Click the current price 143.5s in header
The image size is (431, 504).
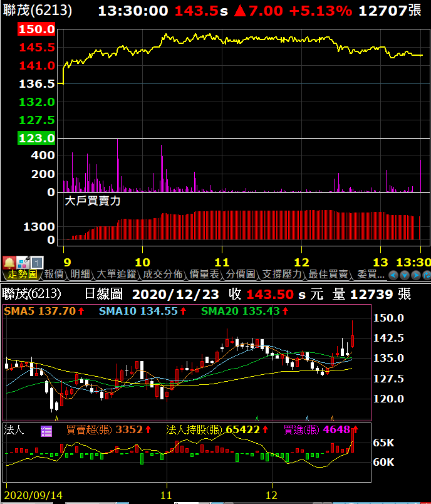point(201,11)
